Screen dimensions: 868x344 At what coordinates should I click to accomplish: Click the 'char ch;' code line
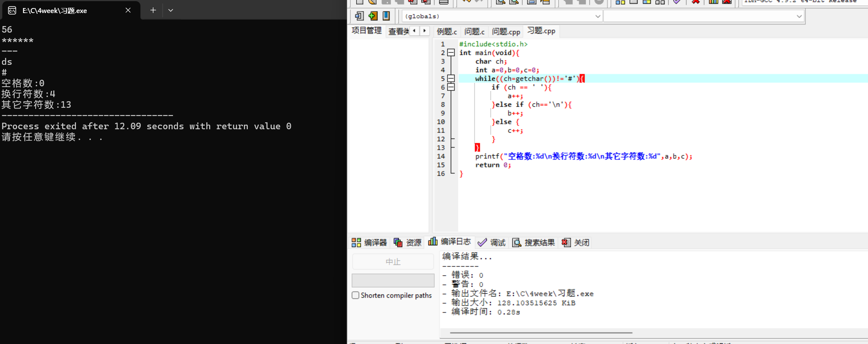[491, 61]
